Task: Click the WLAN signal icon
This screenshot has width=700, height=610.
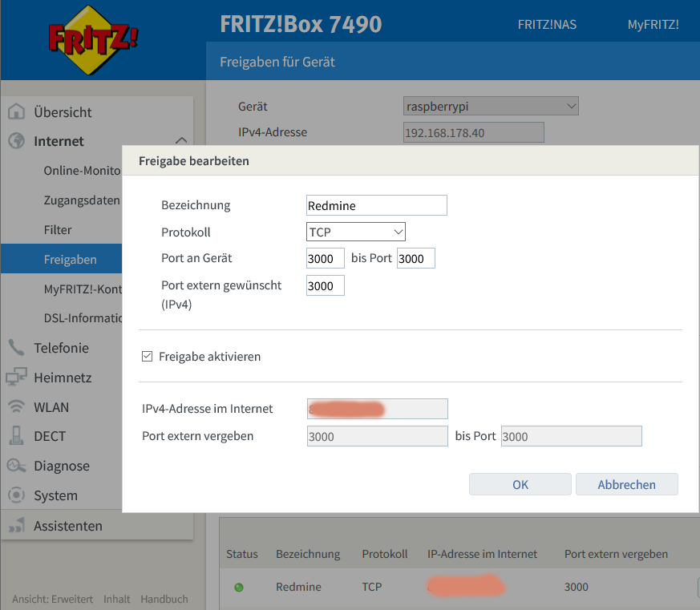Action: (16, 407)
